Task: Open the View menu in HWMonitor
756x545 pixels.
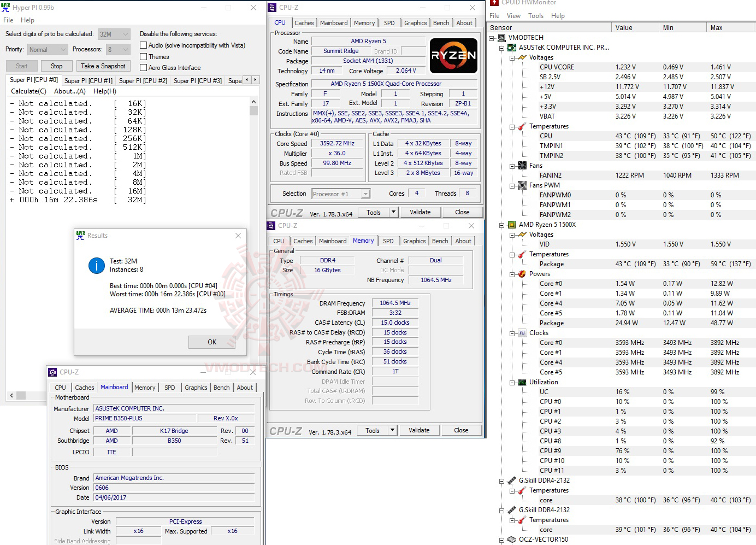Action: (x=513, y=16)
